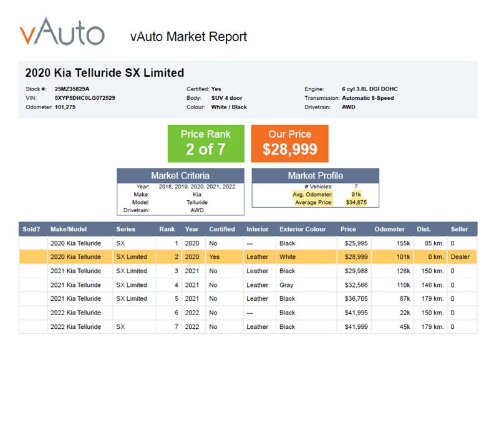This screenshot has width=499, height=448.
Task: Click the Avg. Odometer value 91k
Action: tap(356, 194)
